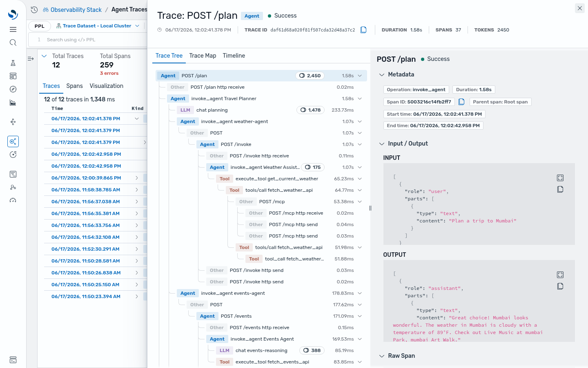Open trace 06/17/2026, 12:02:42.958 PM first row
This screenshot has width=588, height=368.
click(86, 154)
